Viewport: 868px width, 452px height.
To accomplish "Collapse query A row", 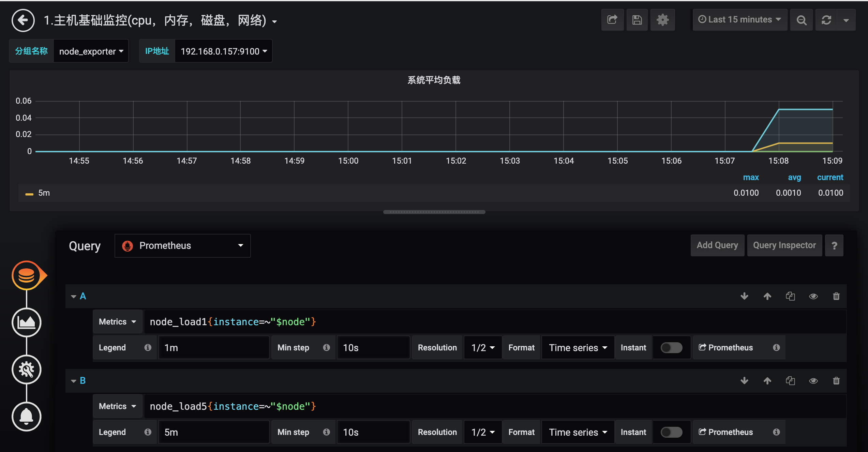I will point(74,296).
